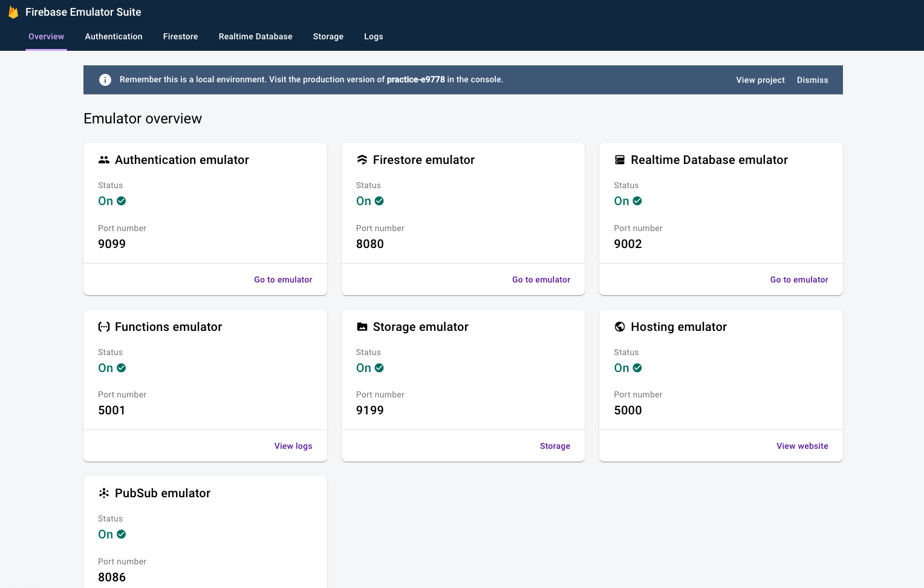
Task: Click port number 9199
Action: [370, 410]
